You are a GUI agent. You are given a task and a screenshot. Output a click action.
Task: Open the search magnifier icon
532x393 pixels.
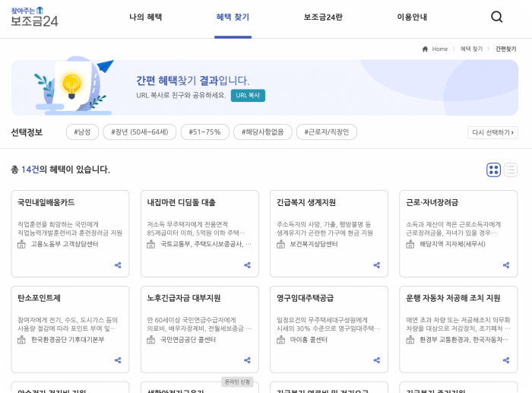497,17
